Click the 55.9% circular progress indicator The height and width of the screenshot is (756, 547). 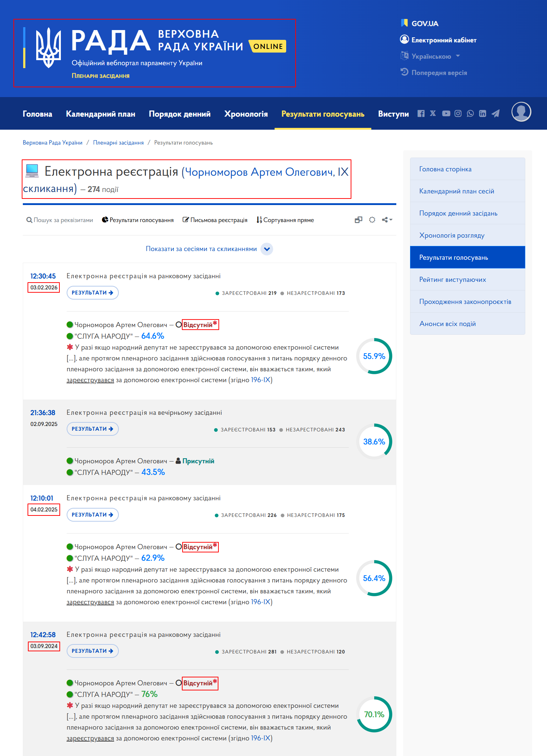coord(374,356)
